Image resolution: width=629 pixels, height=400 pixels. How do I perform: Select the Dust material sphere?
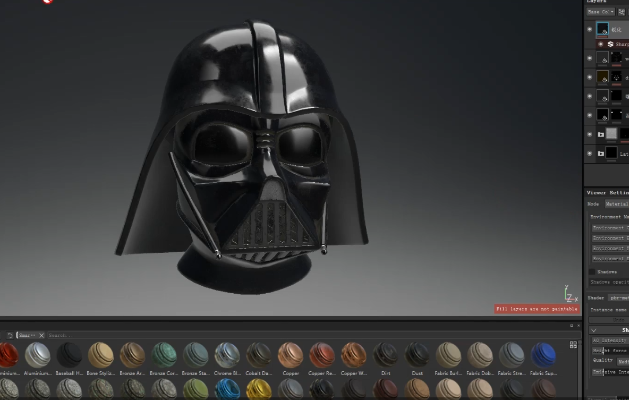click(x=417, y=355)
